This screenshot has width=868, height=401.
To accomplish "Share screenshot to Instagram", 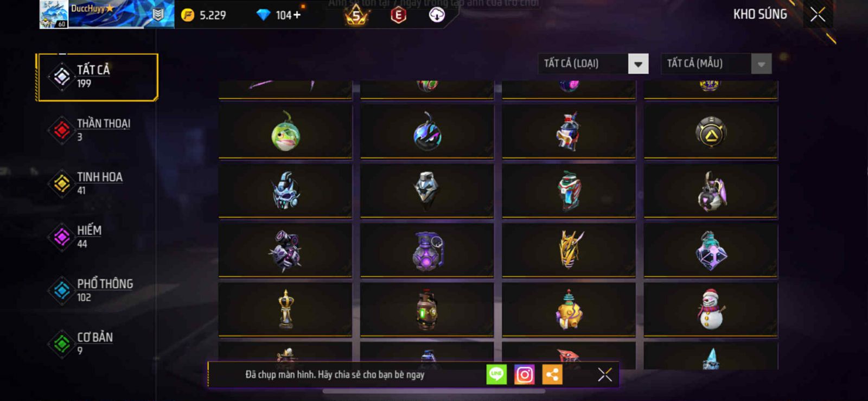I will click(524, 374).
